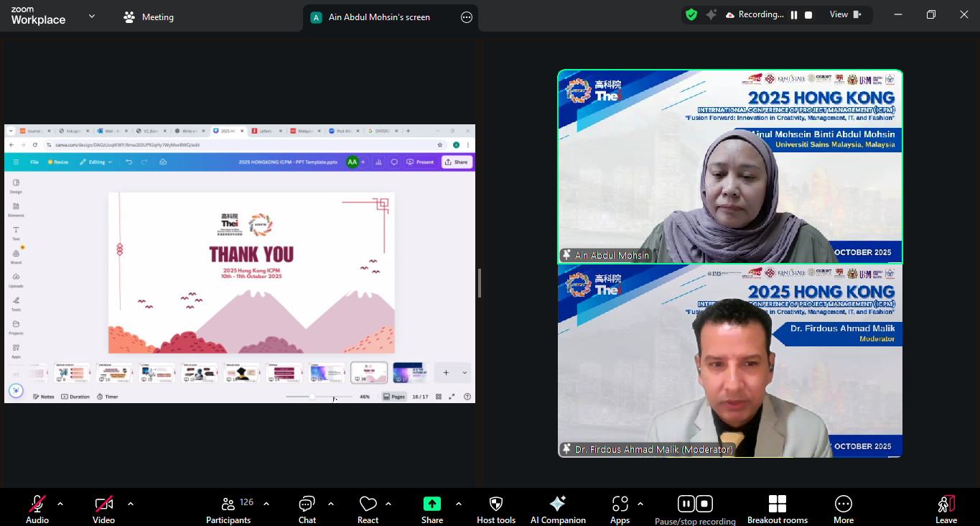Open the Zoom Workplace dropdown arrow
Viewport: 980px width, 526px height.
pos(92,16)
